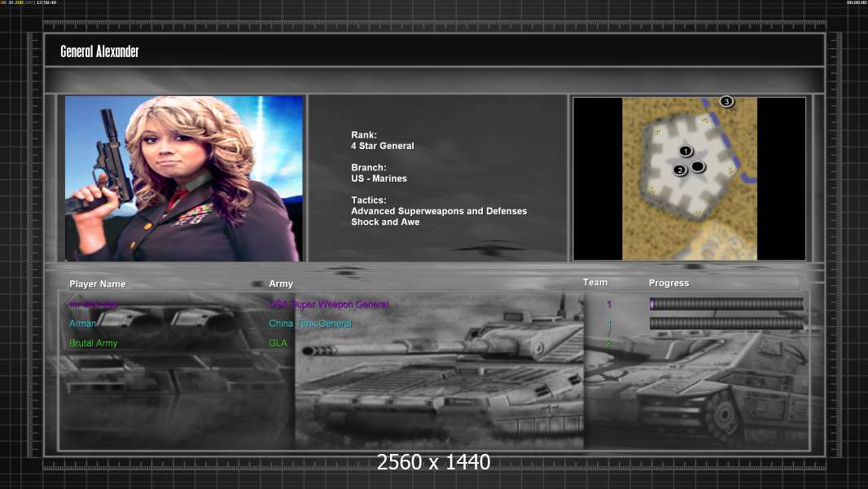Click 'Advanced Superweapons and Defenses' tactics text
The height and width of the screenshot is (489, 868).
coord(439,211)
